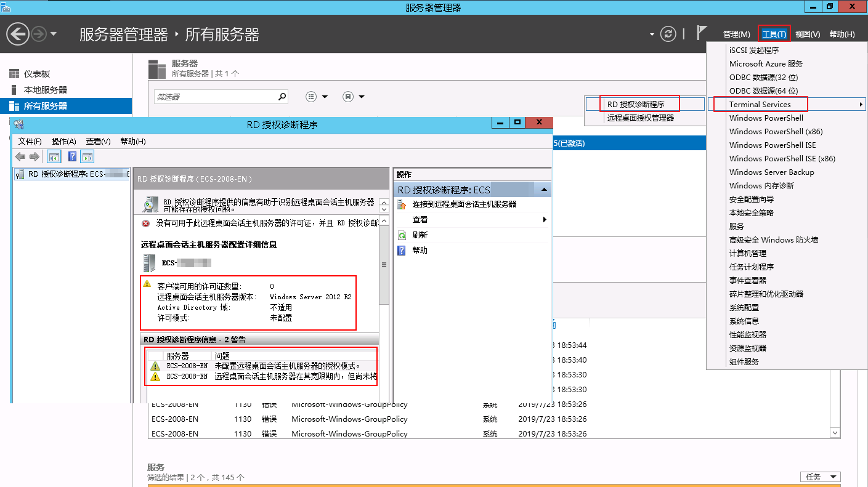Open the 工具(T) menu
The height and width of the screenshot is (487, 868).
coord(774,34)
